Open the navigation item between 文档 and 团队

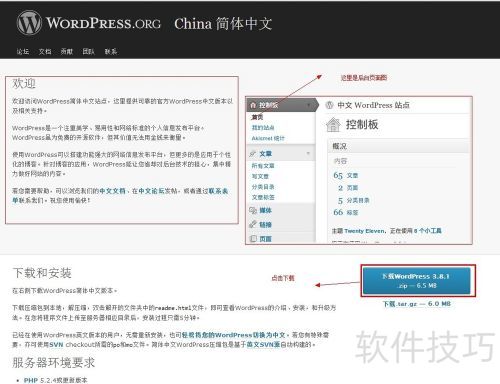click(66, 52)
